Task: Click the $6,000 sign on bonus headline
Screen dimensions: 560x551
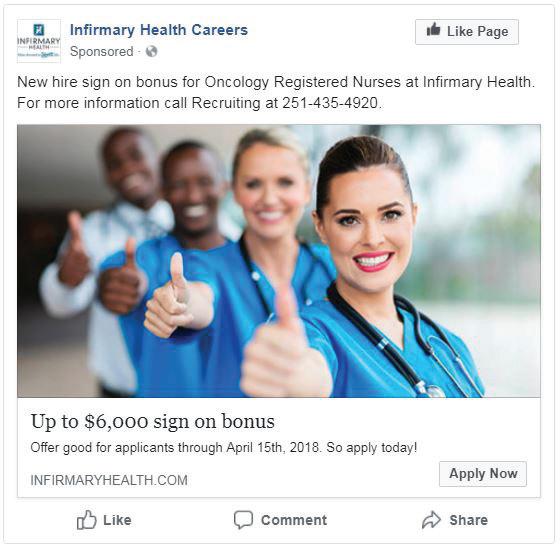Action: coord(152,421)
